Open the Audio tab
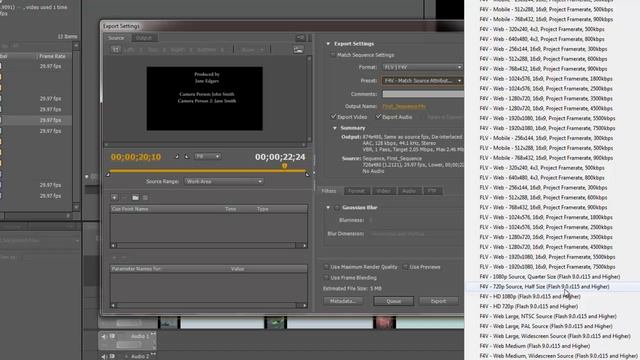This screenshot has width=640, height=360. tap(409, 191)
